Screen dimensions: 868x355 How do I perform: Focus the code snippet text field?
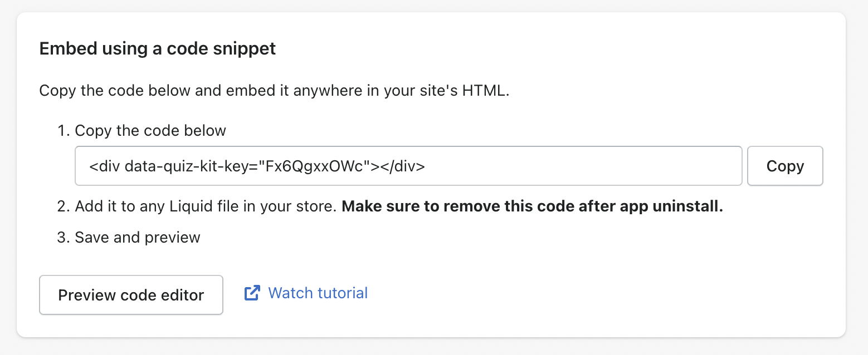pyautogui.click(x=408, y=166)
